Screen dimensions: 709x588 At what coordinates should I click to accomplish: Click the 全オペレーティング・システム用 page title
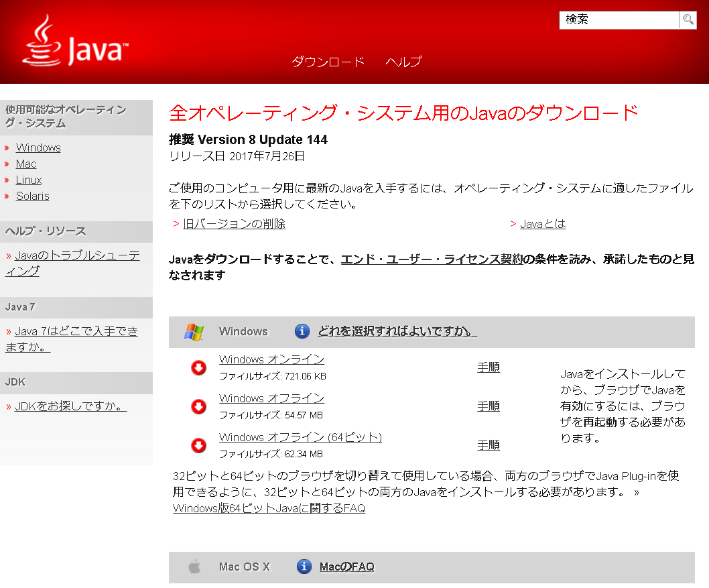[x=403, y=113]
